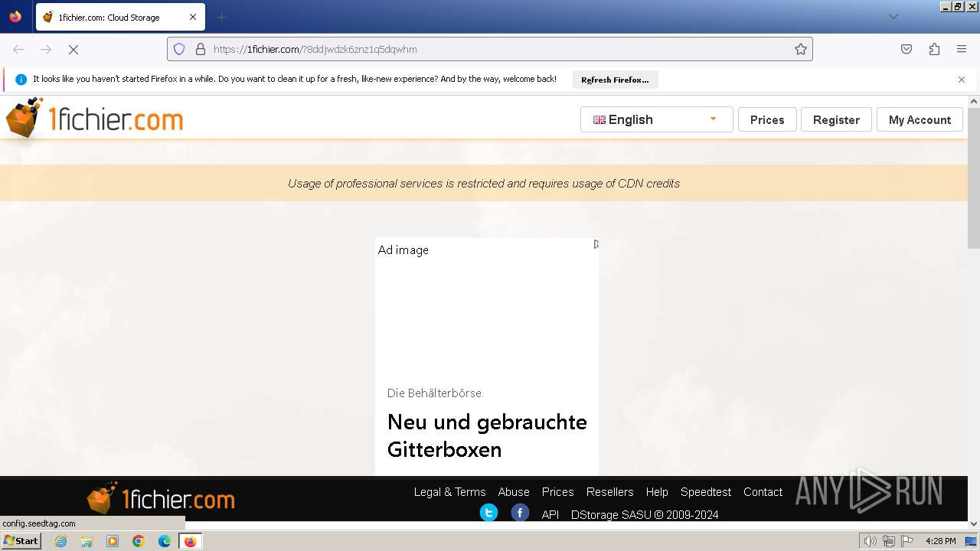Image resolution: width=980 pixels, height=551 pixels.
Task: Open the Firefox application hamburger menu
Action: pyautogui.click(x=962, y=49)
